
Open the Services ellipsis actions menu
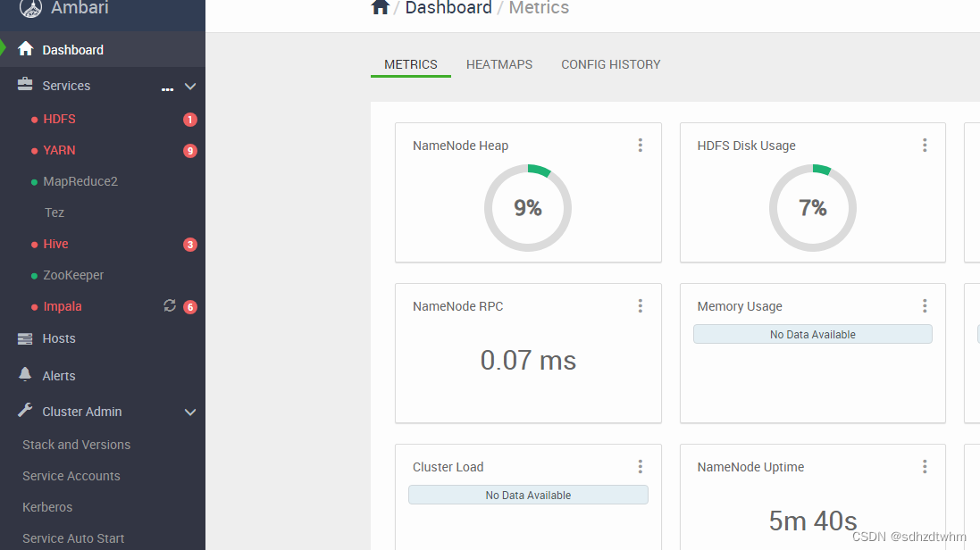pyautogui.click(x=167, y=89)
